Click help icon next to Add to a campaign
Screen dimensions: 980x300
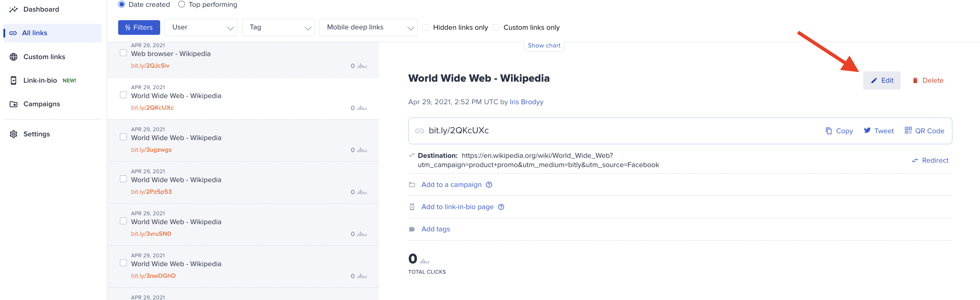pyautogui.click(x=489, y=185)
